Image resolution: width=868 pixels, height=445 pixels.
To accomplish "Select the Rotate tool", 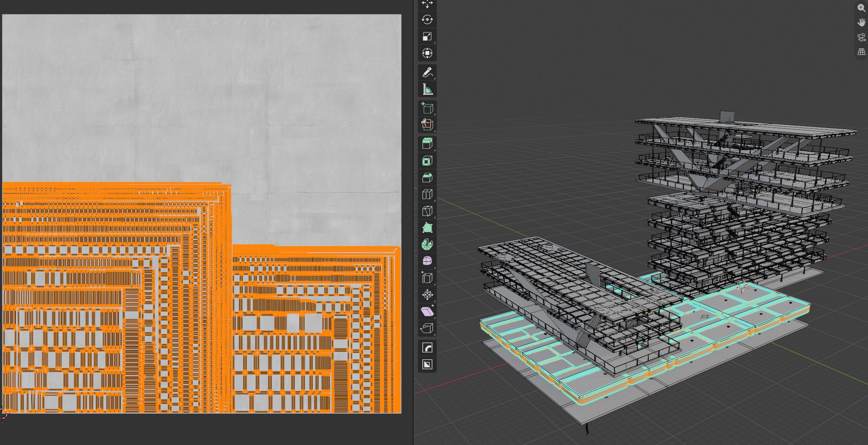I will 427,20.
